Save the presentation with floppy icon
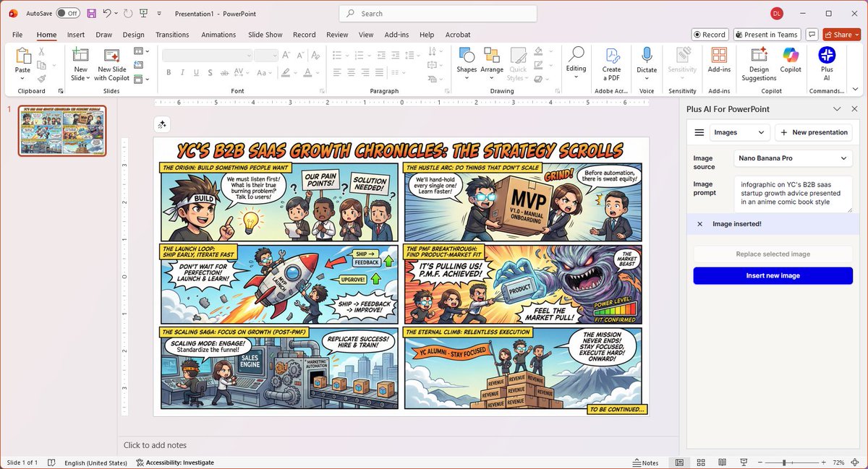The height and width of the screenshot is (469, 868). 91,14
